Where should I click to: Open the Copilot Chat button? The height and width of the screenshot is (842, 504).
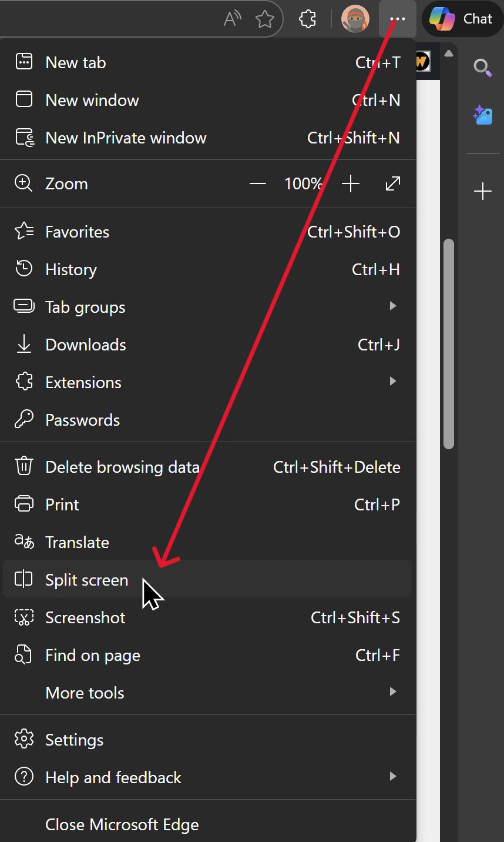point(462,19)
